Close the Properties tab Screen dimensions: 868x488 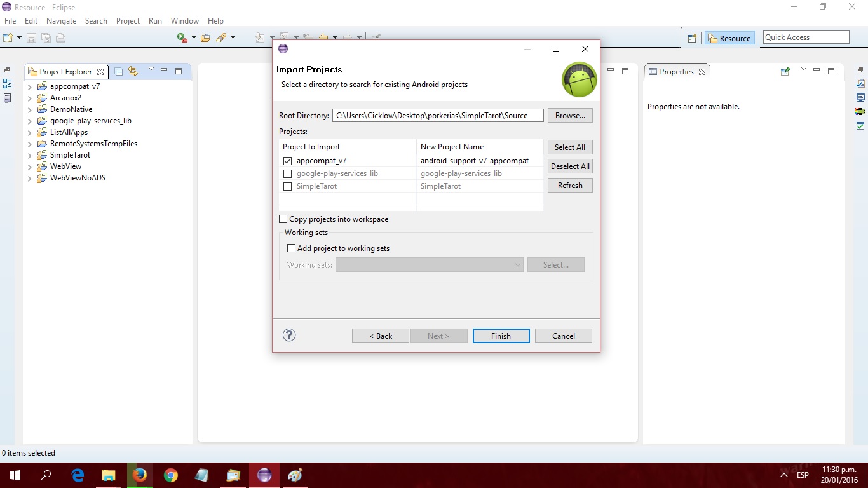[x=702, y=72]
